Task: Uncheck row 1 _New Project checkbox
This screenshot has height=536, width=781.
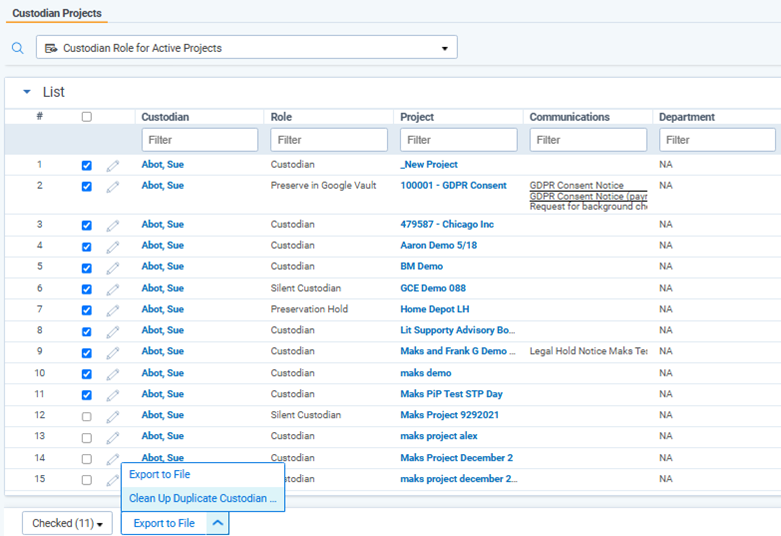Action: coord(87,165)
